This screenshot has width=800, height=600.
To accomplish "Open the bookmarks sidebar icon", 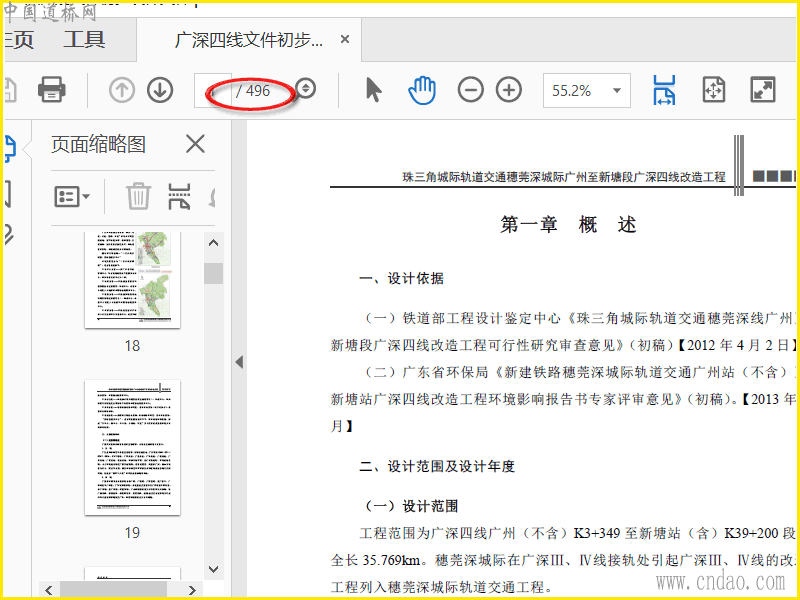I will click(x=8, y=193).
